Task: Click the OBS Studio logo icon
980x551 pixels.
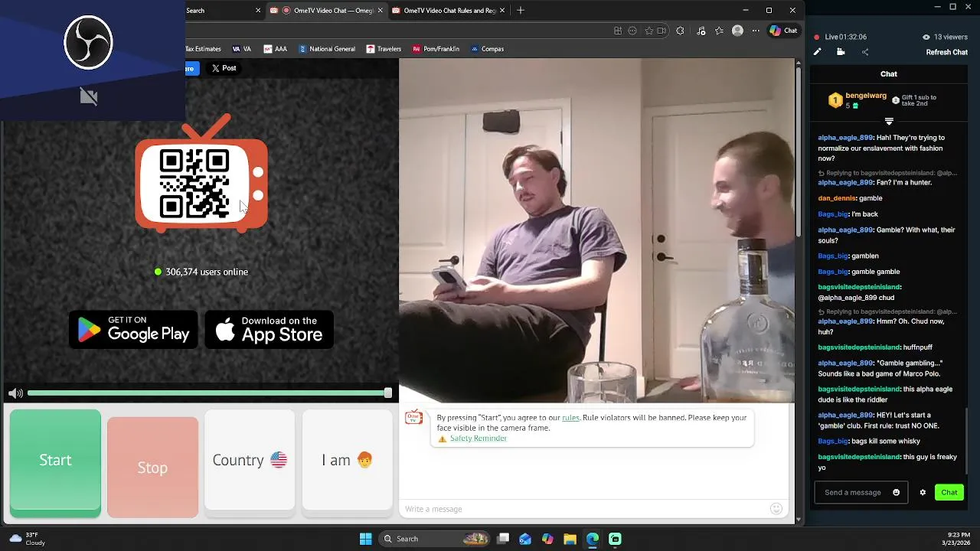Action: (x=89, y=42)
